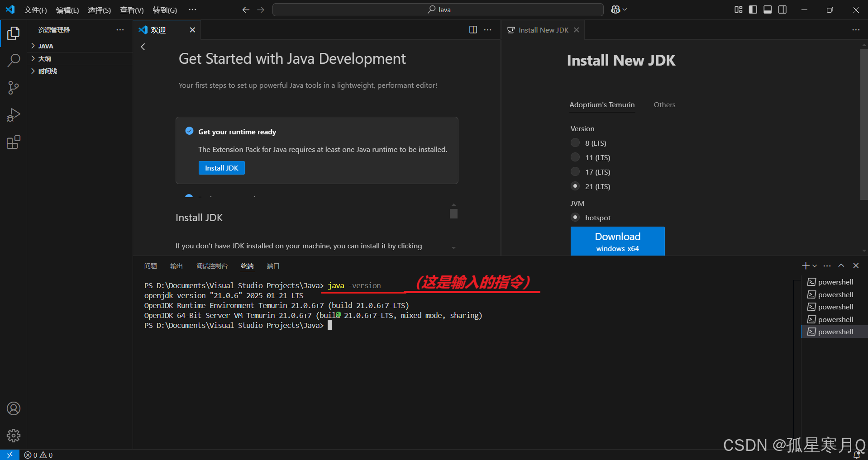
Task: Show hidden menu items via ellipsis in menu bar
Action: pyautogui.click(x=192, y=9)
